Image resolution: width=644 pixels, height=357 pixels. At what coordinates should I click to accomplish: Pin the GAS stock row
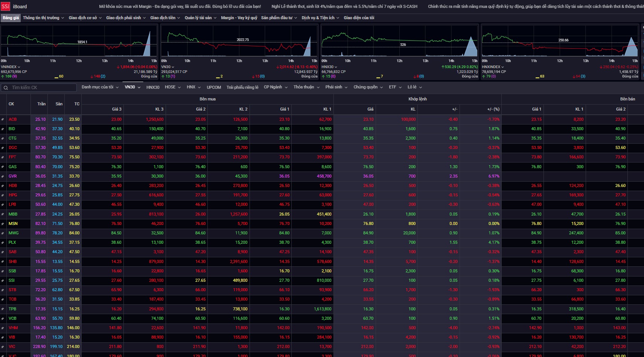click(x=3, y=167)
